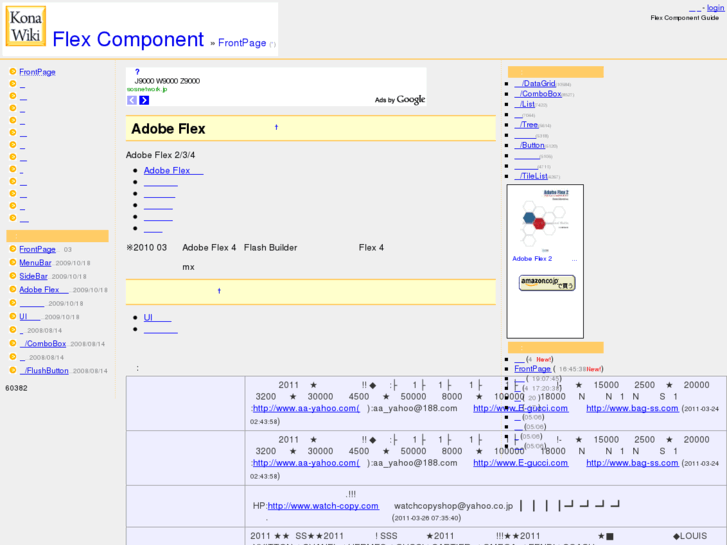Open the Adobe Flex list link

(x=173, y=171)
